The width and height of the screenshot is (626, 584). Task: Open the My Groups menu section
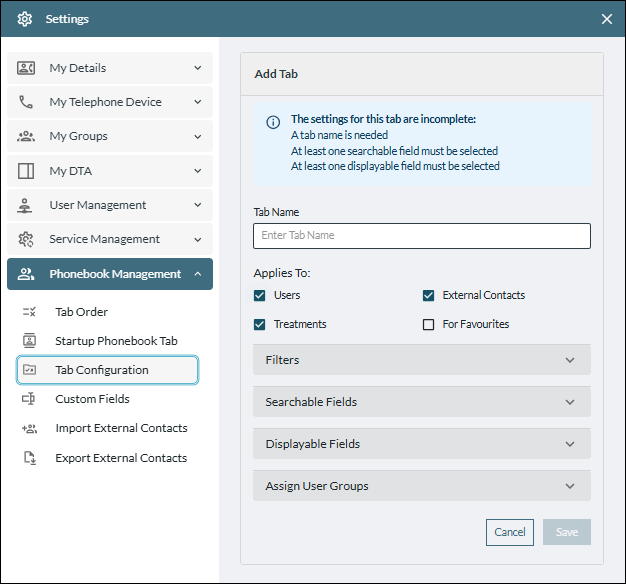point(110,136)
